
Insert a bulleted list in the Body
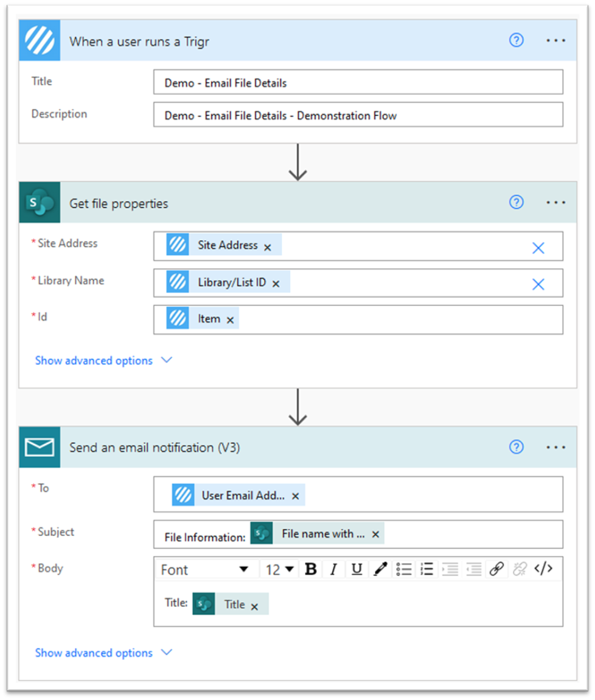coord(403,569)
